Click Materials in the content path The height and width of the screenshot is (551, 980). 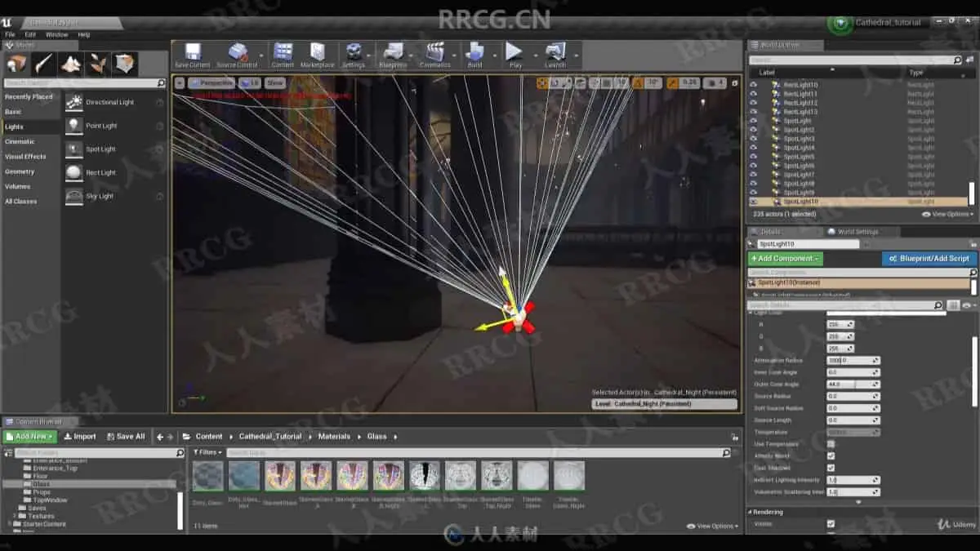[334, 437]
